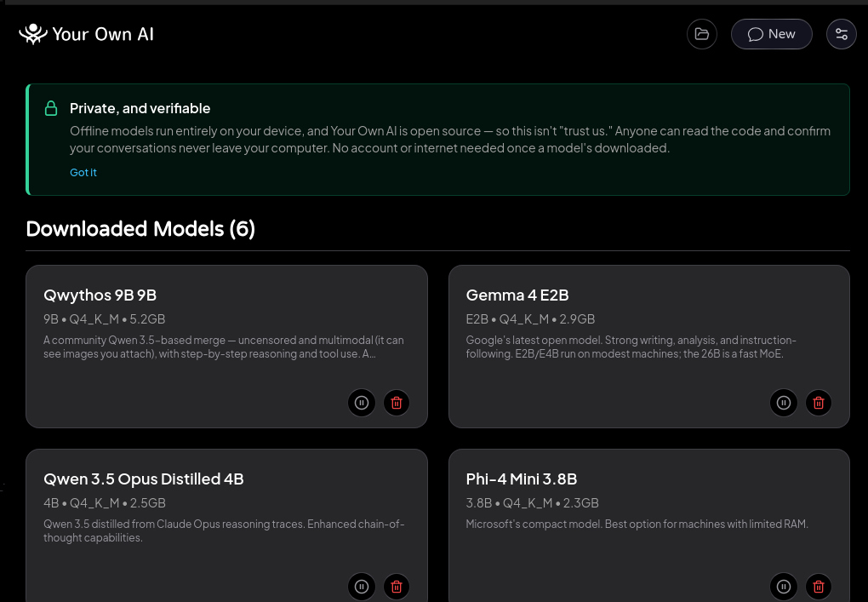Viewport: 868px width, 602px height.
Task: Click the 'E2B • Q4_K_M • 2.9GB' spec line
Action: coord(530,319)
